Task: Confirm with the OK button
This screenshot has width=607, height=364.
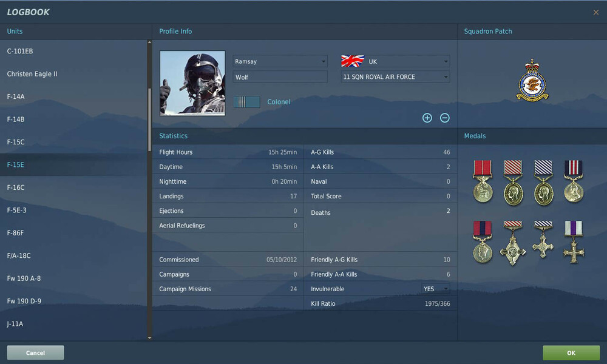Action: [x=571, y=353]
